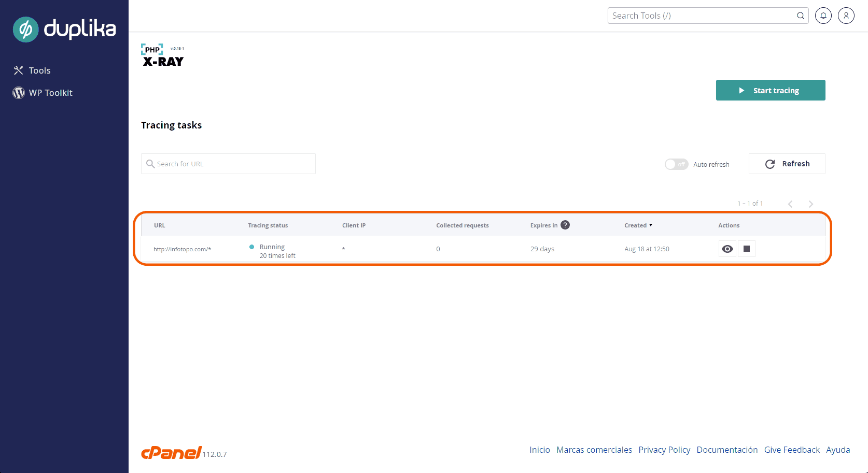Click the Refresh button
This screenshot has width=868, height=473.
point(787,164)
